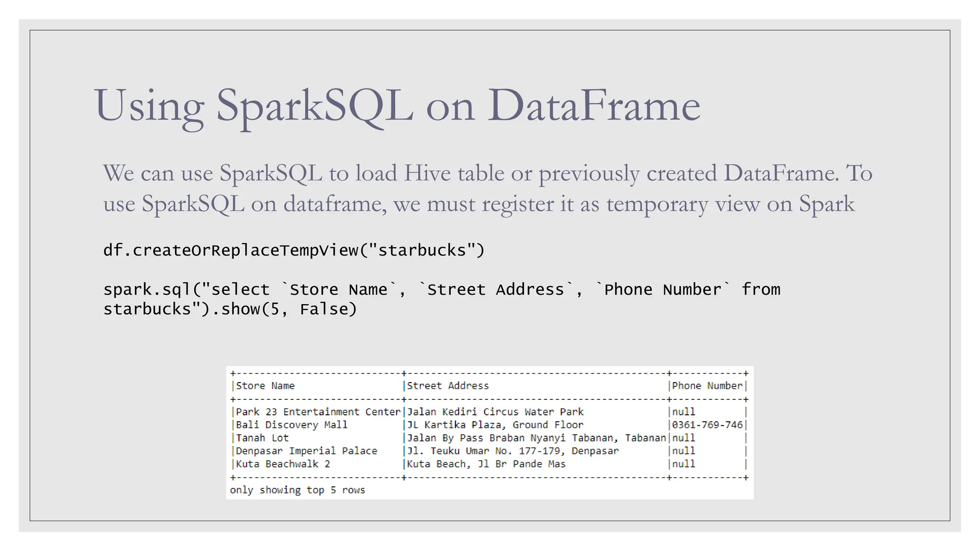980x551 pixels.
Task: Click the phone number '0361-769-746'
Action: [707, 425]
